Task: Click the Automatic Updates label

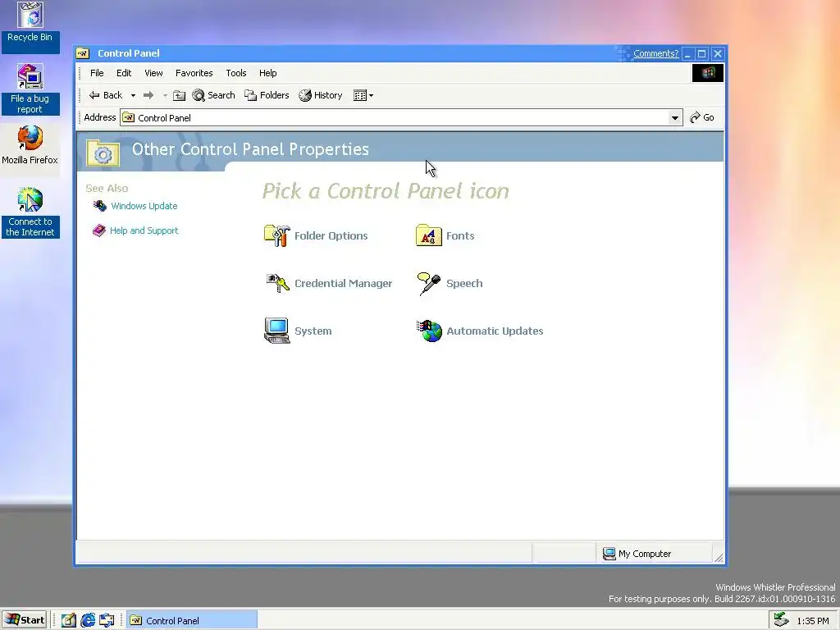Action: click(x=495, y=331)
